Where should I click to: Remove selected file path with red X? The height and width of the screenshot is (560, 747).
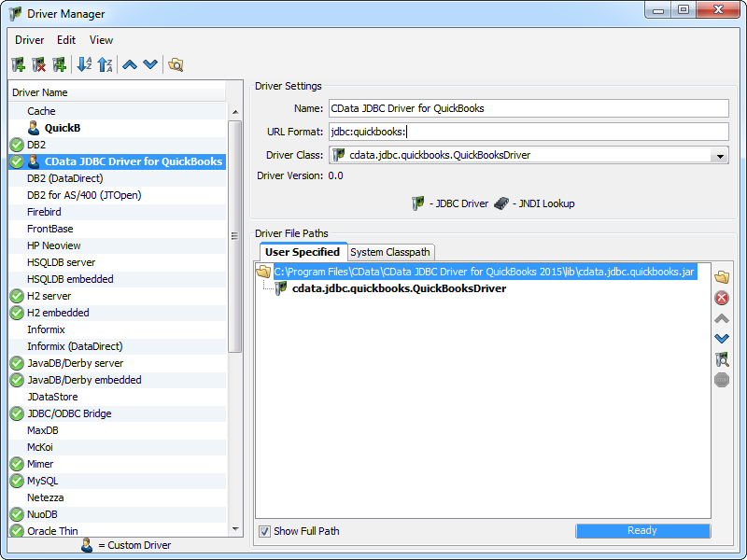point(721,298)
